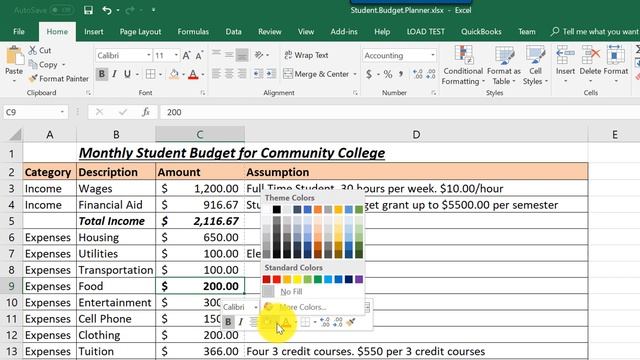
Task: Toggle Bold in the ribbon Font group
Action: pos(102,74)
